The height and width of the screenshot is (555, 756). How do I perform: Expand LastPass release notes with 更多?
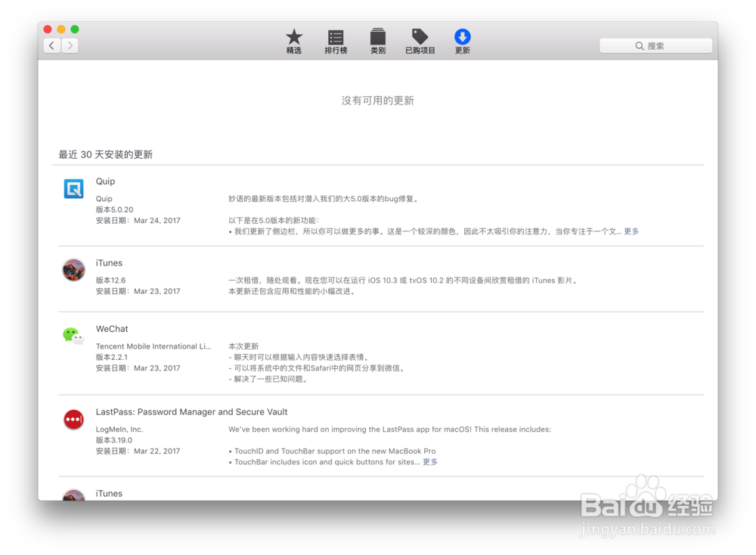430,462
